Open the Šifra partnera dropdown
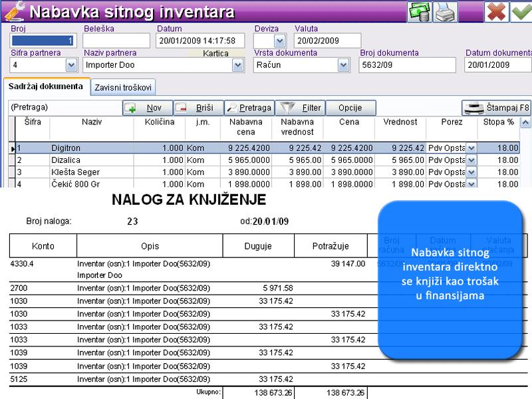 coord(71,65)
